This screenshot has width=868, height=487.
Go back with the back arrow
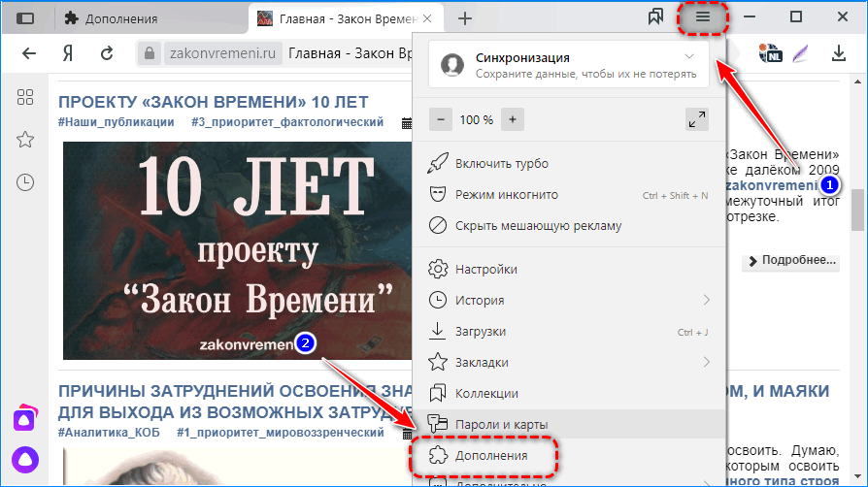(29, 53)
